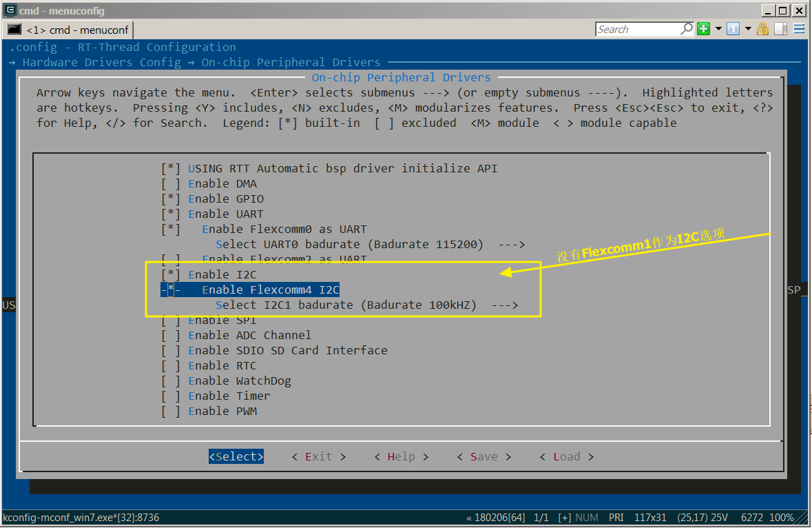
Task: Open dropdown arrow next to console number icon
Action: coord(748,29)
